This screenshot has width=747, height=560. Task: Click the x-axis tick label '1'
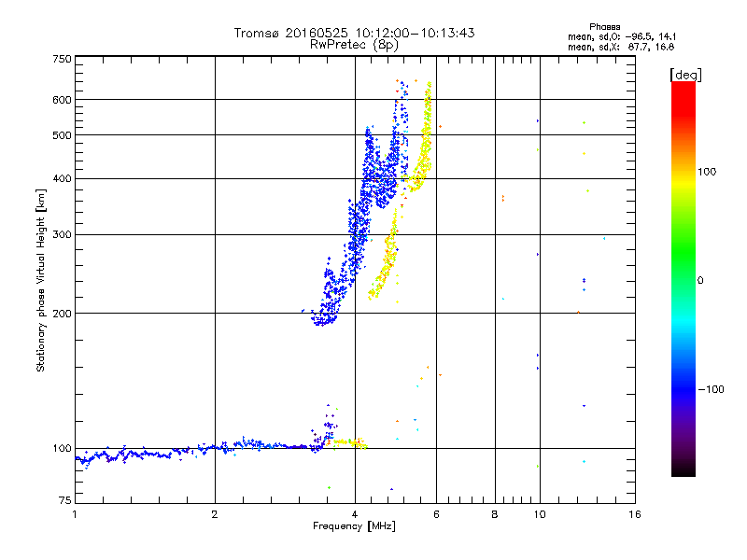click(75, 514)
